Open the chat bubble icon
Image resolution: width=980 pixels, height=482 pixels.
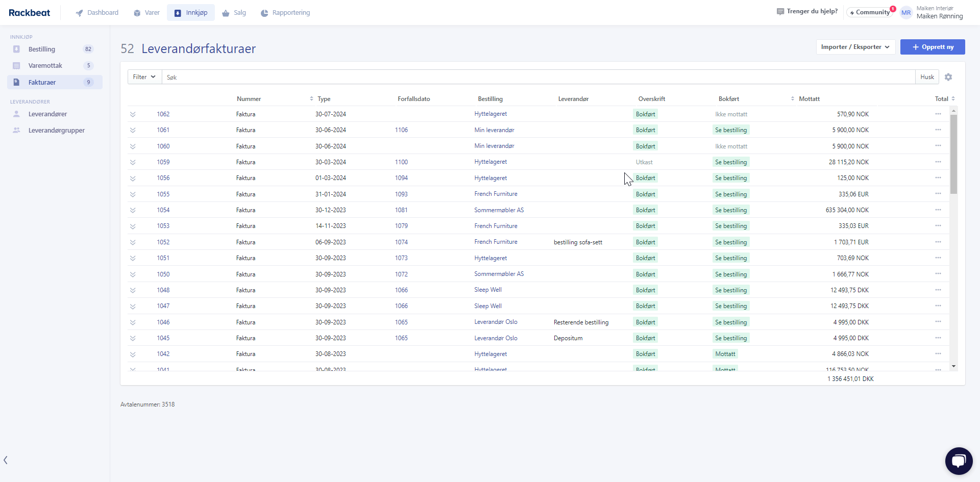pyautogui.click(x=959, y=461)
